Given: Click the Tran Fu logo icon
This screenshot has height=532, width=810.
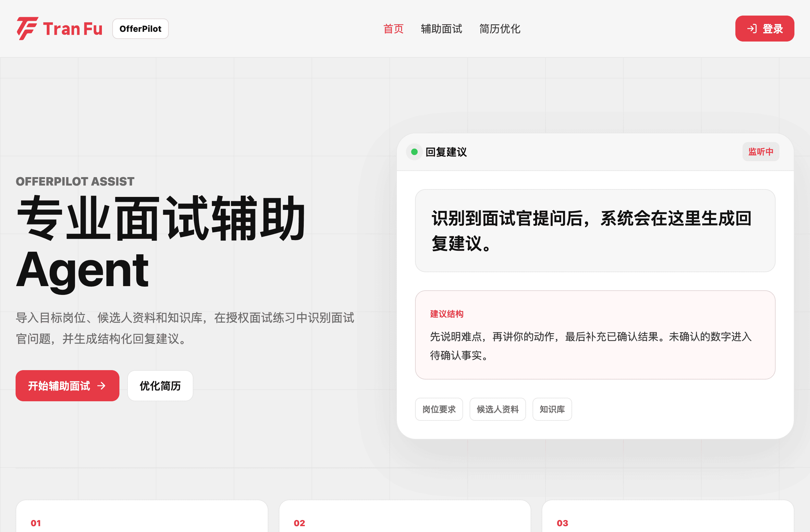Looking at the screenshot, I should 27,29.
